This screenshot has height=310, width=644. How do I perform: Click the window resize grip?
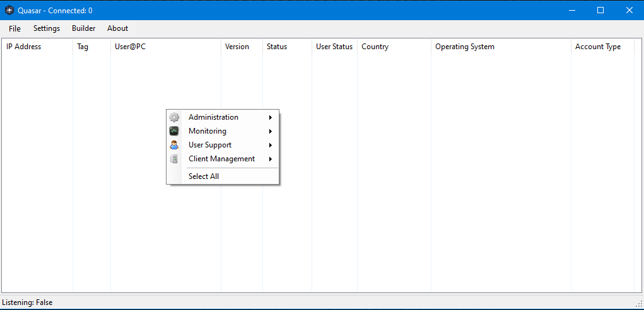tap(639, 304)
